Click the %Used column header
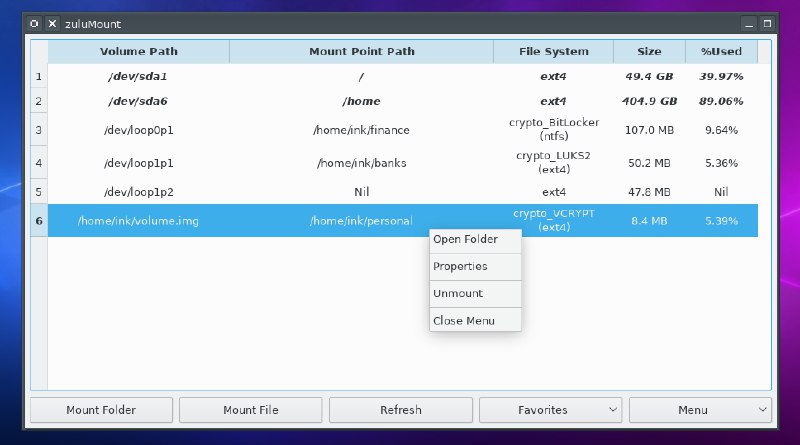 click(721, 52)
